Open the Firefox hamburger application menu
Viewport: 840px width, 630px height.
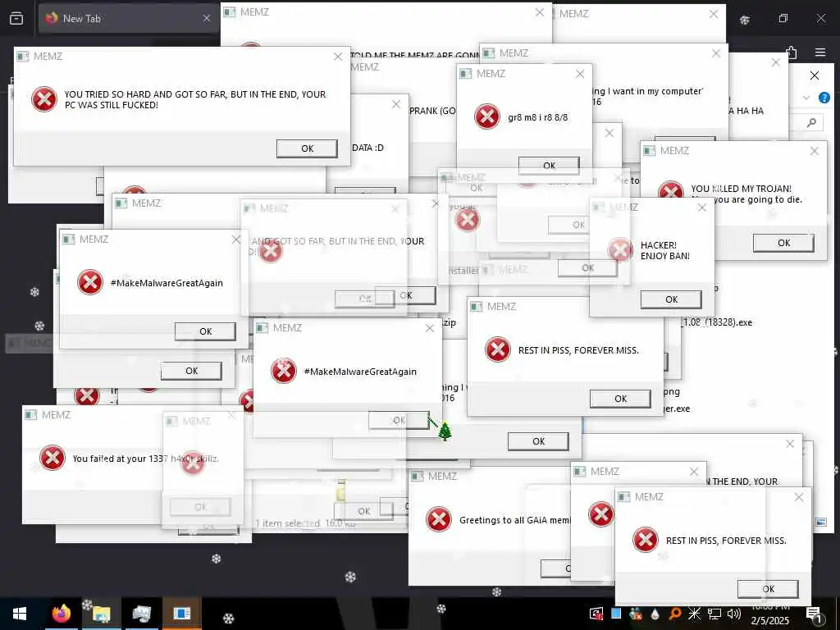pyautogui.click(x=820, y=52)
